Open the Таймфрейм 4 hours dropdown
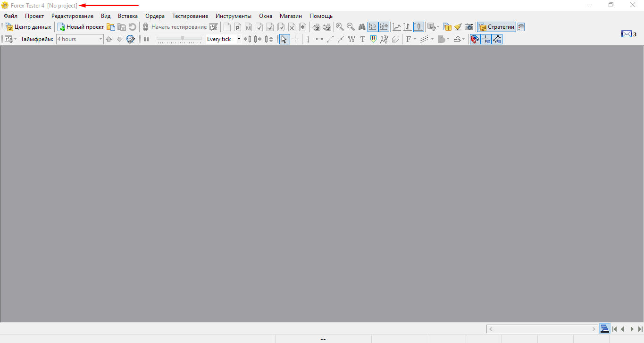 pyautogui.click(x=100, y=39)
